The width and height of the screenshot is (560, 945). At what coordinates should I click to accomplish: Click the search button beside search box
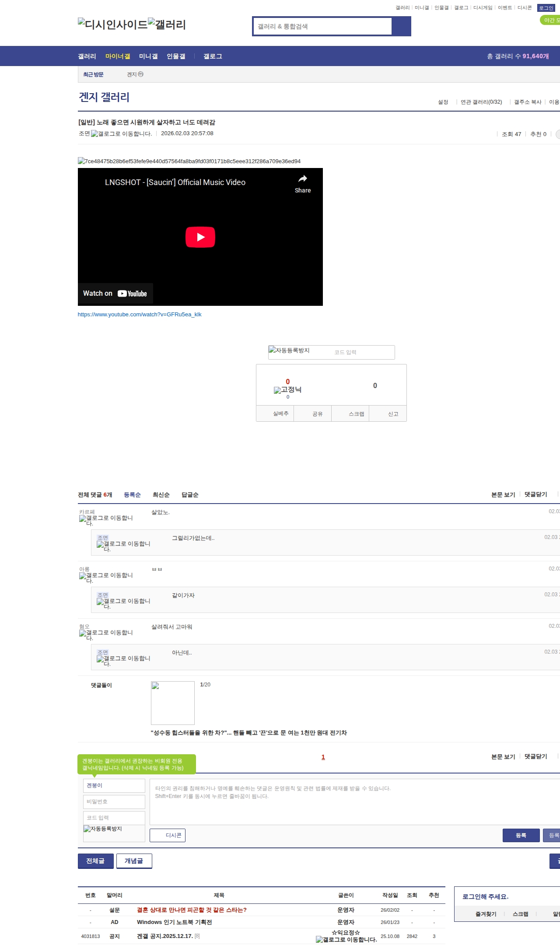click(x=401, y=26)
